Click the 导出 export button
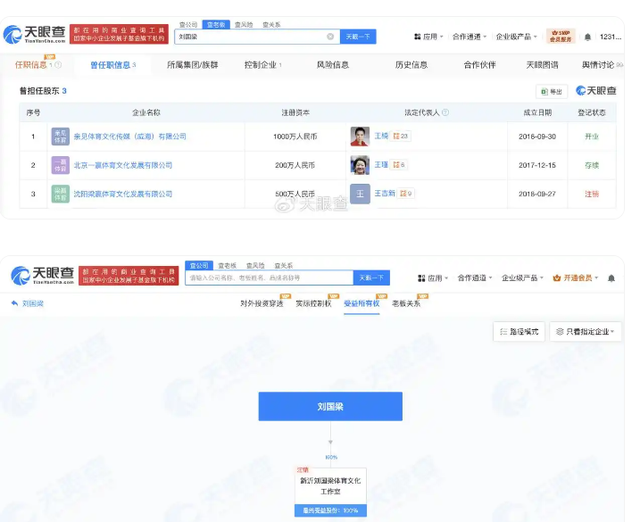 click(x=551, y=91)
